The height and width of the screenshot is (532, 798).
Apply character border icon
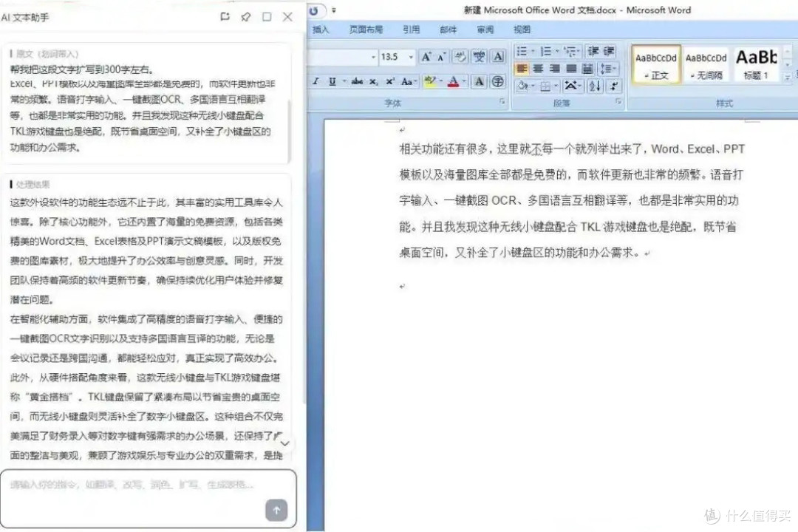[498, 56]
